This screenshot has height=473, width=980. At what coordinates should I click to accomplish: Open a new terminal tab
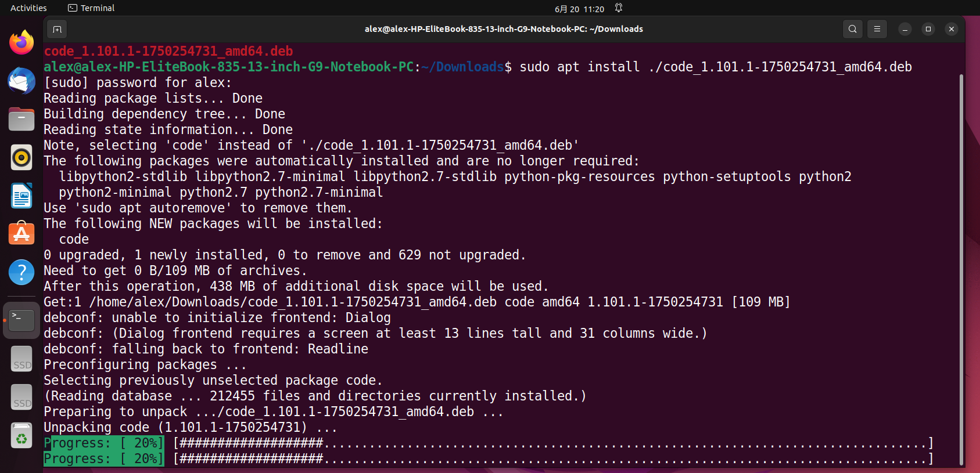(x=57, y=29)
